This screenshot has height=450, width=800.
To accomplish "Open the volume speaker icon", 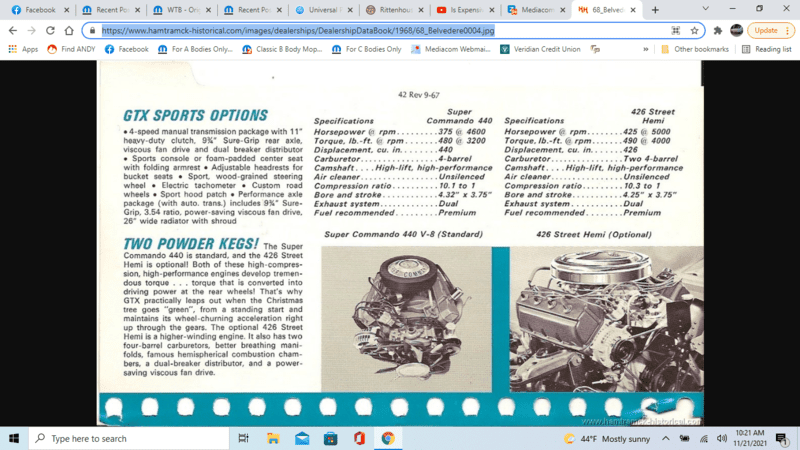I will 721,438.
